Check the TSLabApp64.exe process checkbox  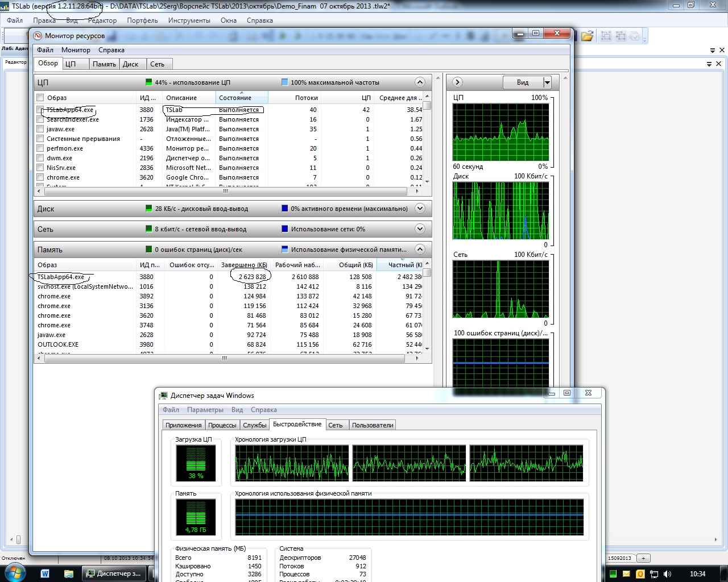pyautogui.click(x=40, y=110)
